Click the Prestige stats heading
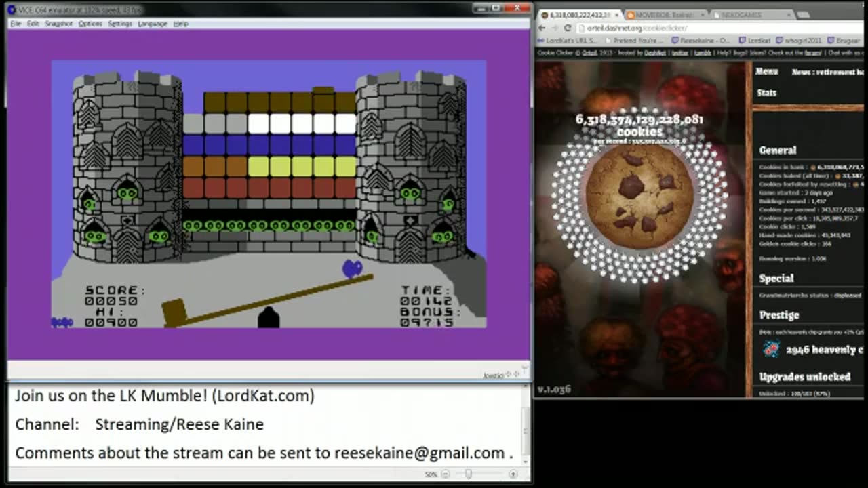868x488 pixels. point(779,315)
